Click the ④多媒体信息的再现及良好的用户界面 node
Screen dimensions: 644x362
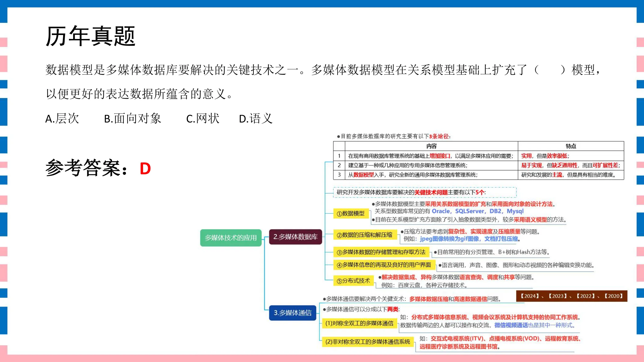click(384, 265)
